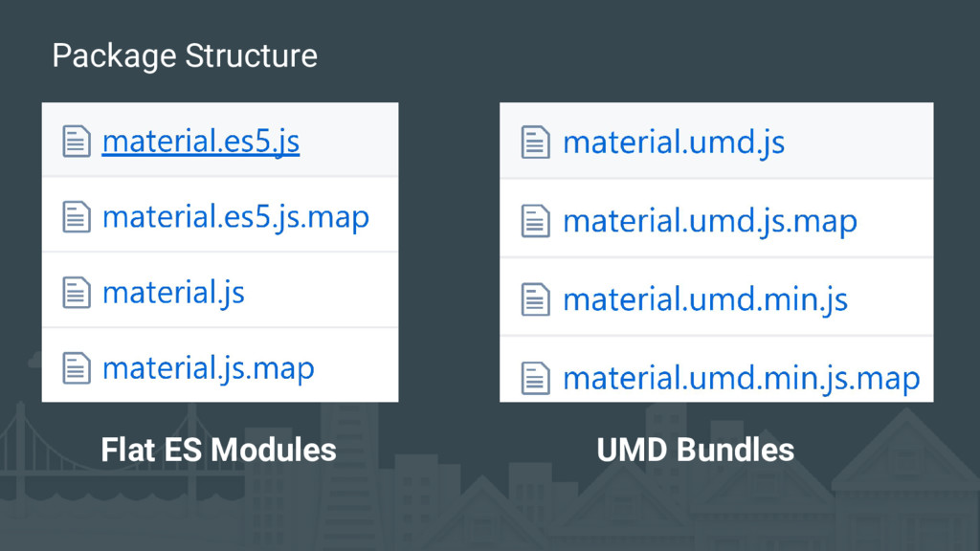Viewport: 980px width, 551px height.
Task: Click the file icon next to material.js
Action: [77, 292]
